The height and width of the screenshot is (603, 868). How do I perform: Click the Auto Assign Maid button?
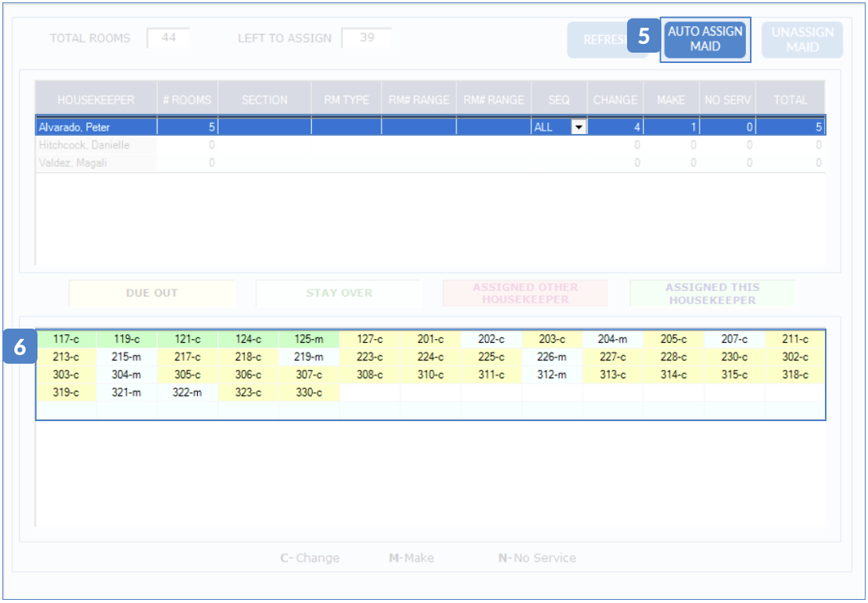[705, 39]
